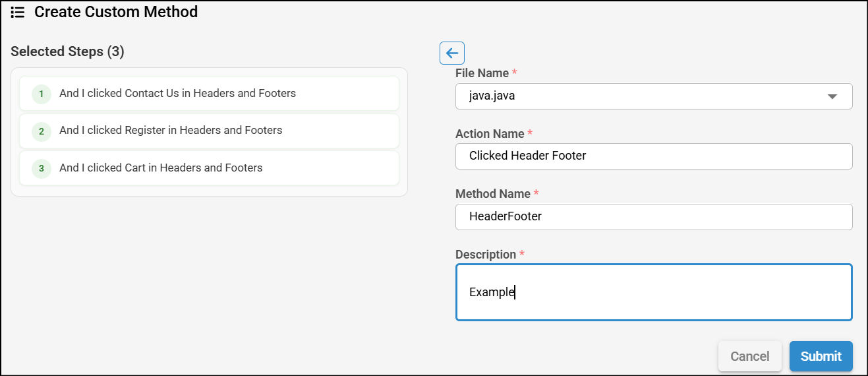Click the list icon beside Create Custom Method
The width and height of the screenshot is (868, 376).
click(x=18, y=12)
